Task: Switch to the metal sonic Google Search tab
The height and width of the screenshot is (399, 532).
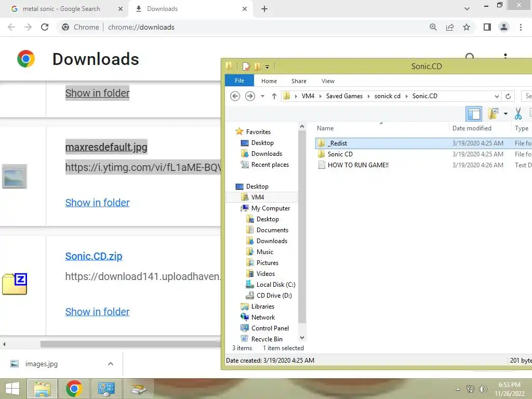Action: coord(61,9)
